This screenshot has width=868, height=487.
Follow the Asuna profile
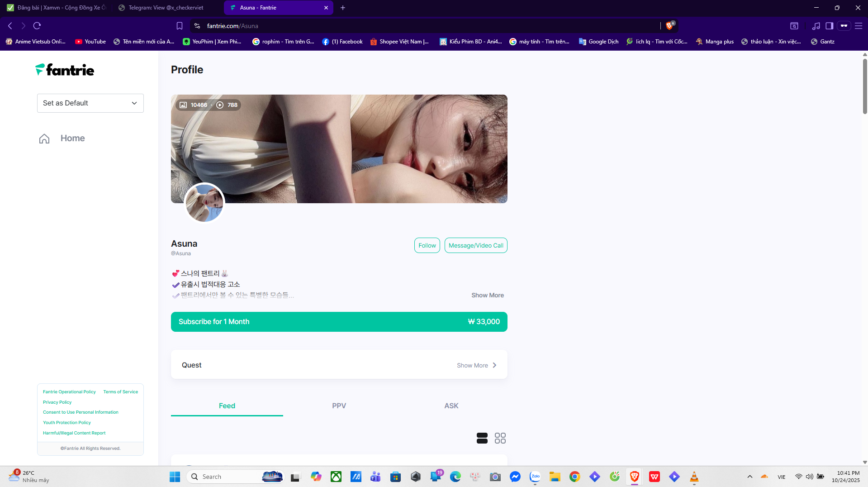tap(427, 245)
